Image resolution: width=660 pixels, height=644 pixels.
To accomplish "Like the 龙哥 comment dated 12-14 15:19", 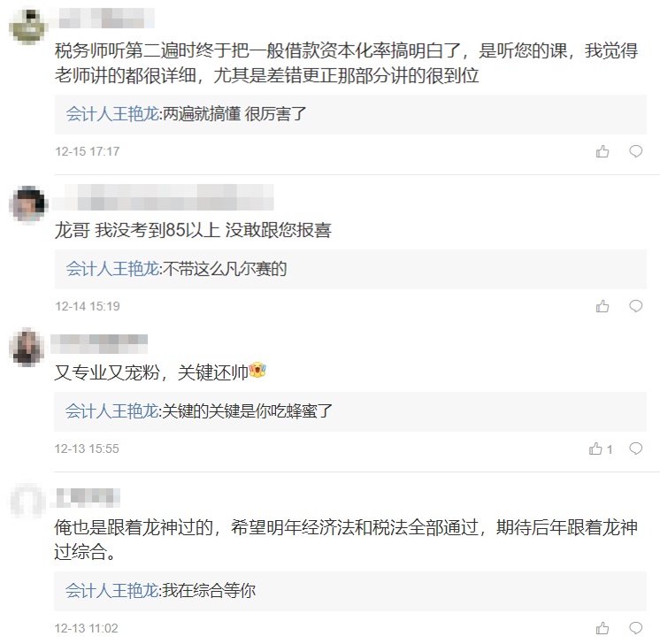I will click(x=602, y=306).
